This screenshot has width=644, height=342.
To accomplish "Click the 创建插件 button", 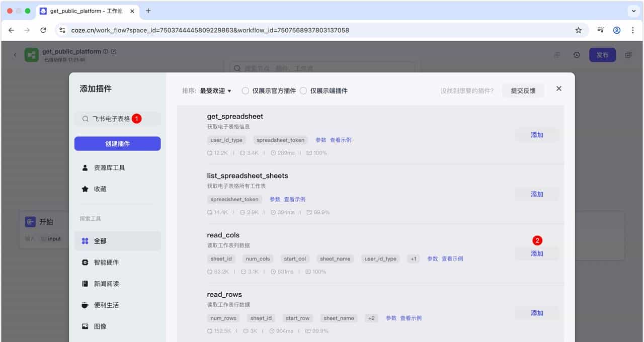I will pos(117,143).
